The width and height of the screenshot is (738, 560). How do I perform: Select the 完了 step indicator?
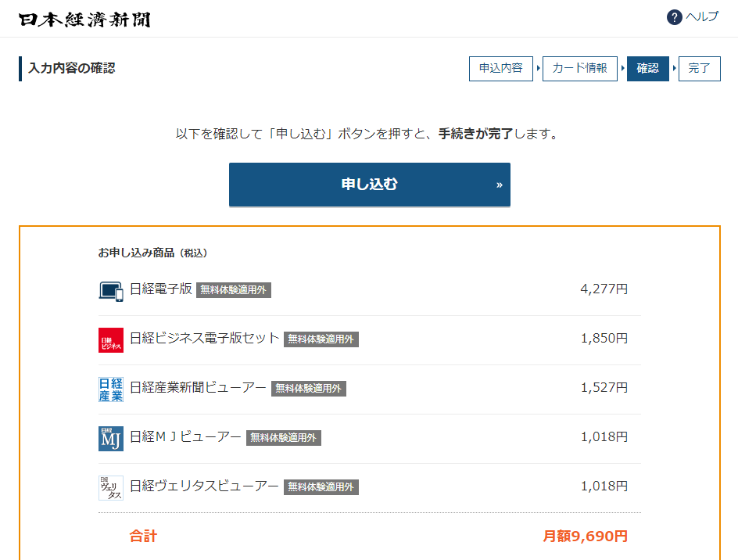pyautogui.click(x=699, y=69)
